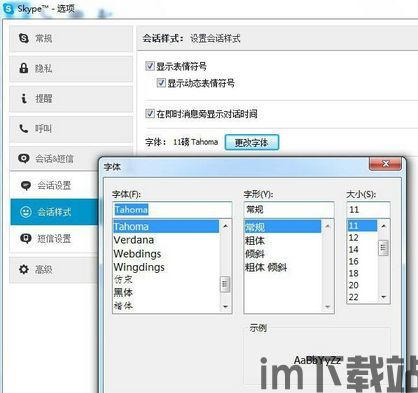Click the Skype logo in title bar
The image size is (418, 393).
pyautogui.click(x=8, y=9)
